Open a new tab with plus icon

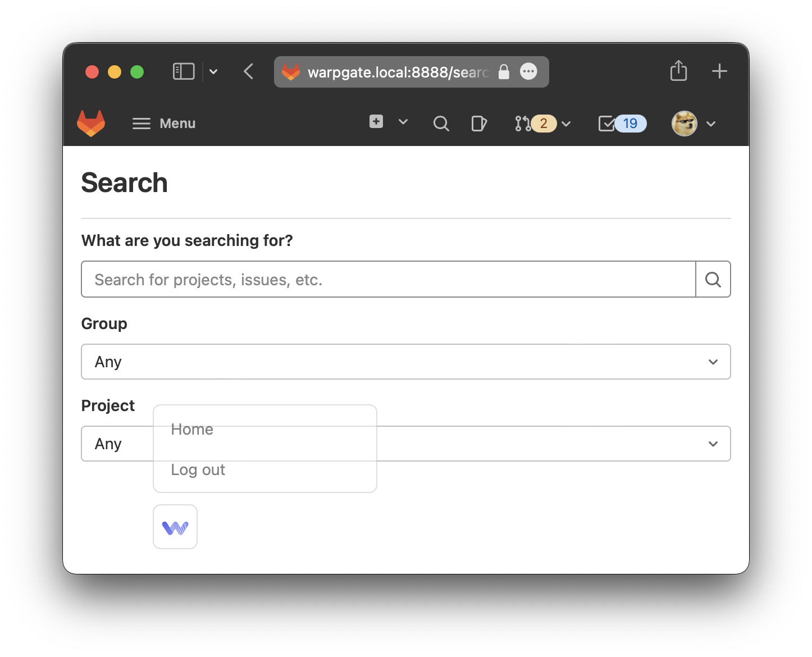[x=719, y=71]
